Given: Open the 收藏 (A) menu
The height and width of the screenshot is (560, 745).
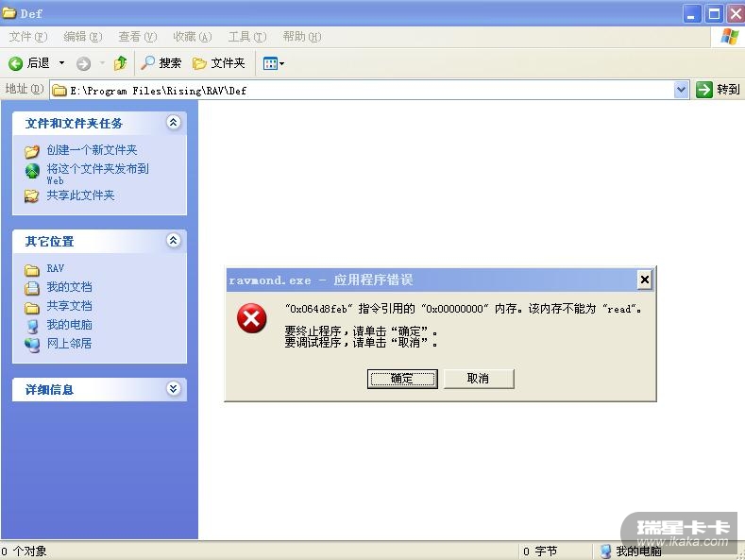Looking at the screenshot, I should point(193,37).
